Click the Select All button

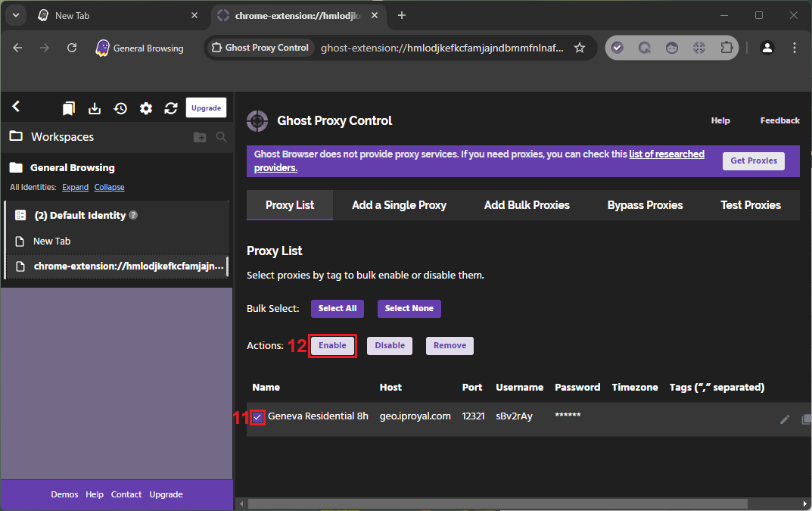(337, 308)
